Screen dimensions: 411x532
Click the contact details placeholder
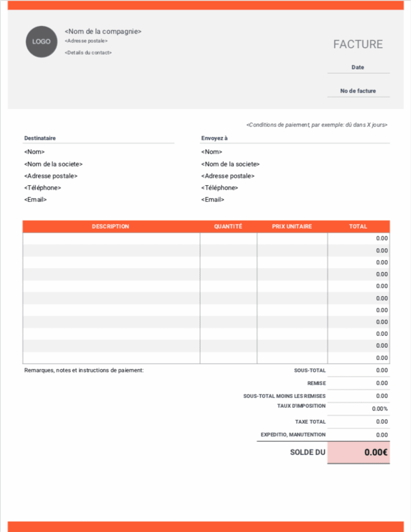point(88,53)
